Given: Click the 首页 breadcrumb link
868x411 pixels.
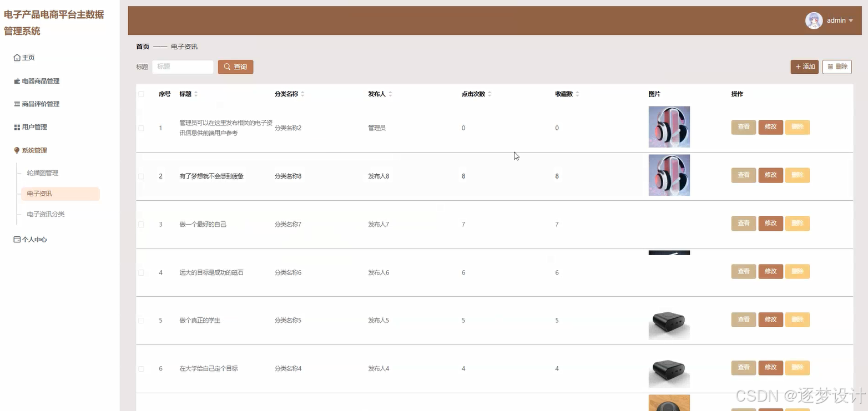Looking at the screenshot, I should pos(143,47).
